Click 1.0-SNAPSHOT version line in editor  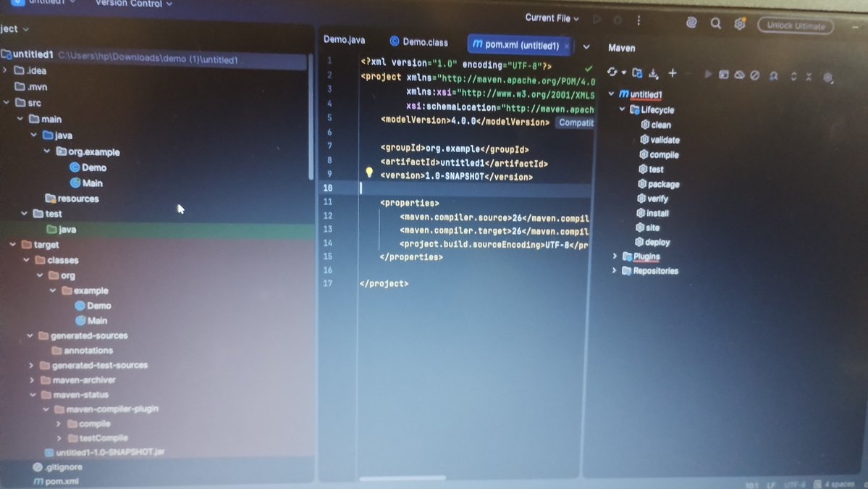point(456,177)
